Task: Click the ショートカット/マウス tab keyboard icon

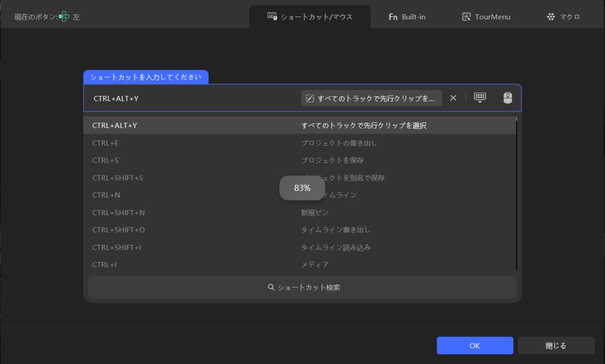Action: pos(271,17)
